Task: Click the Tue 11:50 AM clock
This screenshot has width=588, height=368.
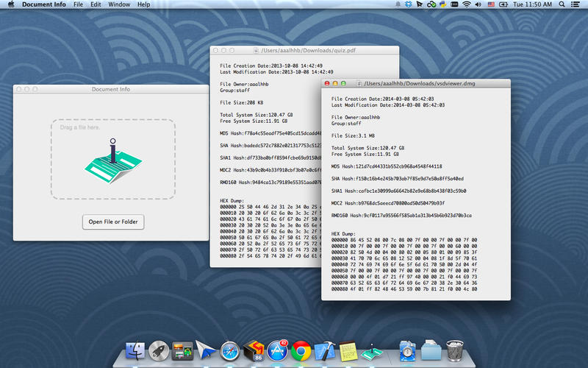Action: pyautogui.click(x=532, y=4)
